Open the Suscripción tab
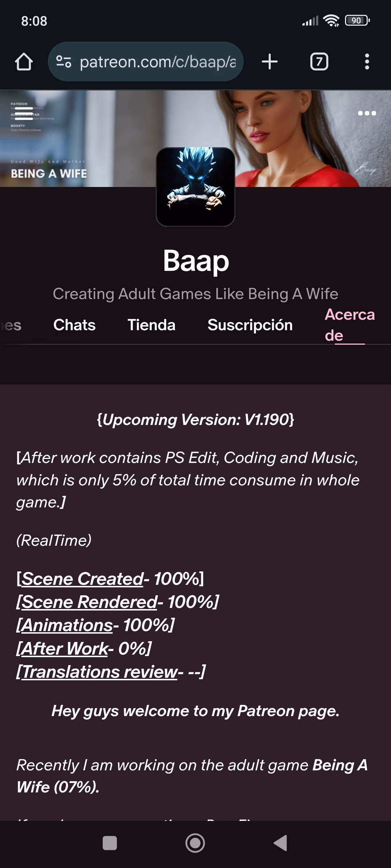 (x=250, y=325)
